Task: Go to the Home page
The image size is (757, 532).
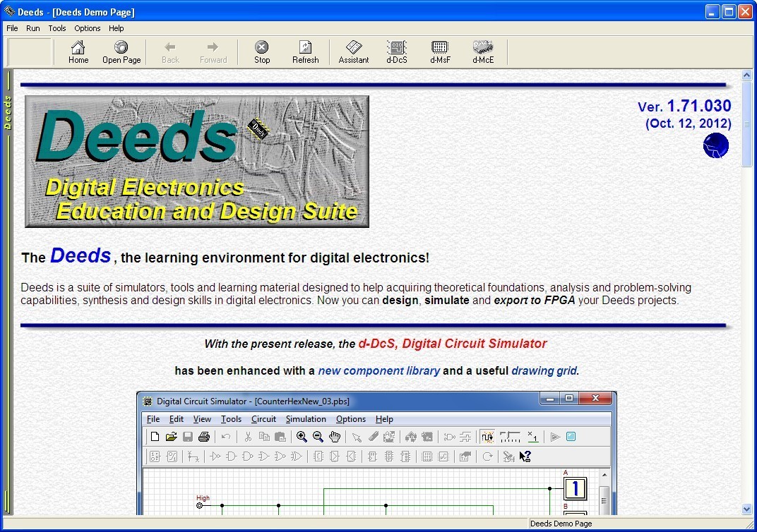Action: (x=78, y=52)
